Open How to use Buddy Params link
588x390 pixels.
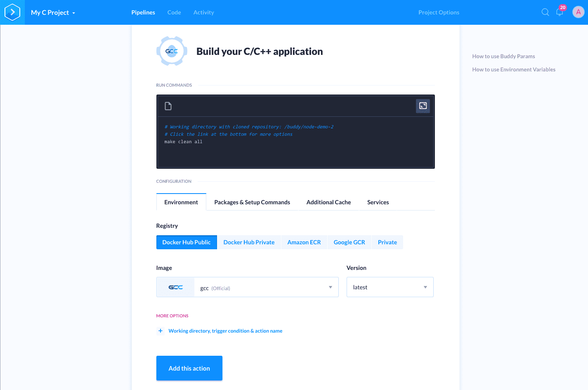point(503,57)
